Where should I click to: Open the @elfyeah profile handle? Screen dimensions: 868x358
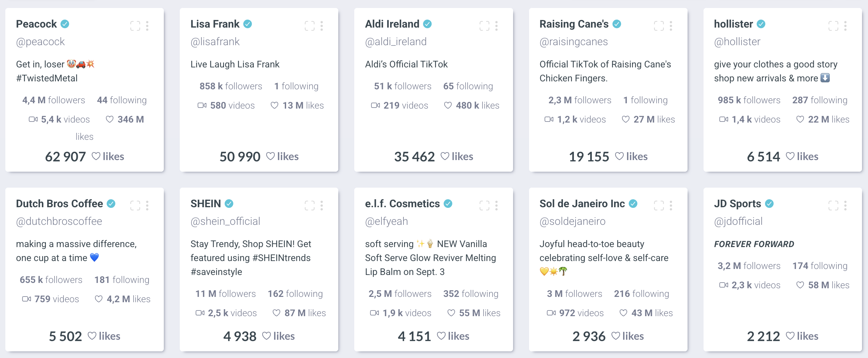click(x=386, y=221)
